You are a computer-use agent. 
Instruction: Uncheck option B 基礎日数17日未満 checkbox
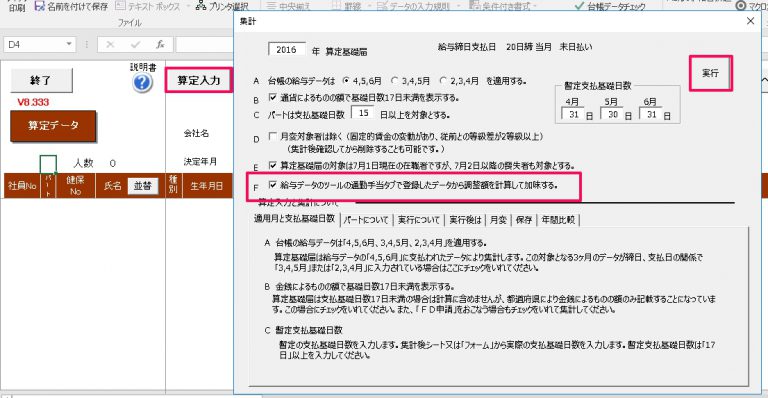pyautogui.click(x=273, y=97)
